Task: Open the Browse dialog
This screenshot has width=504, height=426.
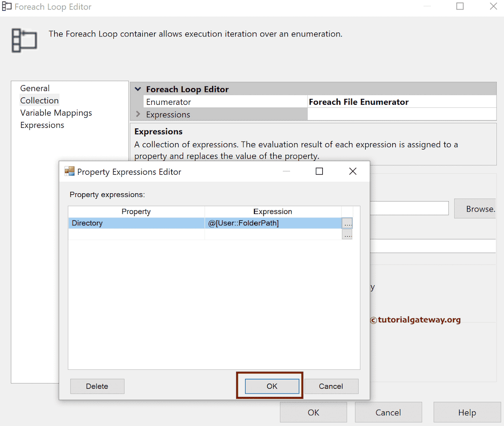Action: click(480, 209)
